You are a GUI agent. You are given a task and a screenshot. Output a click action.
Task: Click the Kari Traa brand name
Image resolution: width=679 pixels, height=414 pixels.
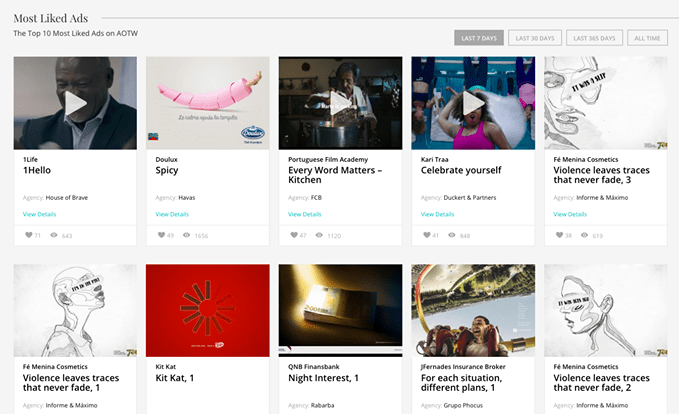pos(435,159)
